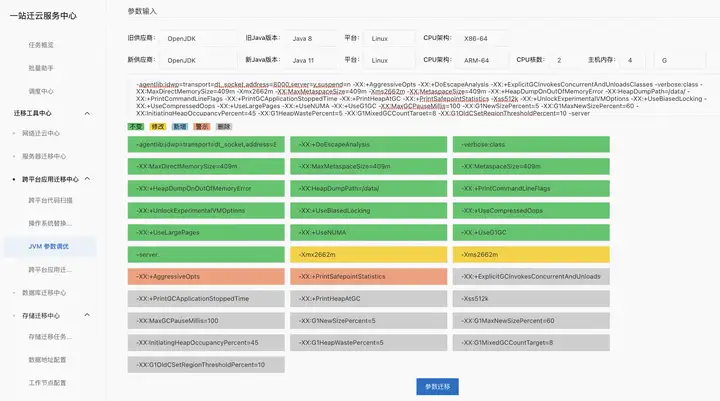The width and height of the screenshot is (720, 401).
Task: Select the -XX:MaxDirectMemorySize=409m card
Action: coord(206,166)
